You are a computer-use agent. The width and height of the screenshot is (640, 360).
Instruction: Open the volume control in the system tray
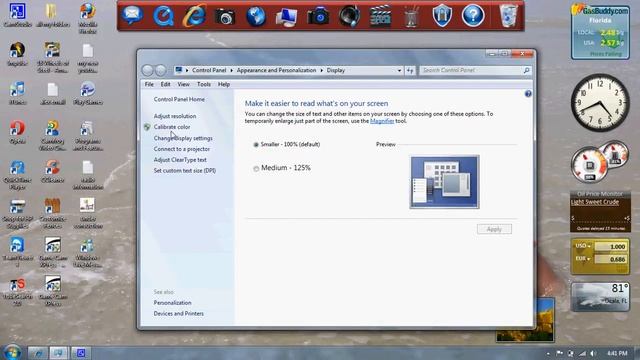click(x=593, y=353)
